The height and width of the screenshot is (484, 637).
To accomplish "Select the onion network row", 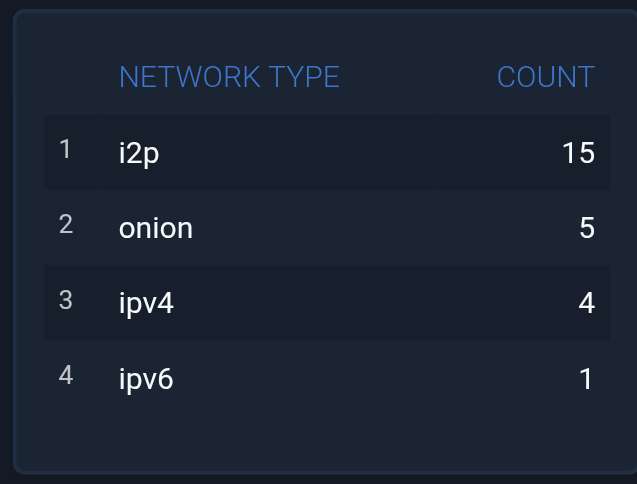I will pos(327,228).
